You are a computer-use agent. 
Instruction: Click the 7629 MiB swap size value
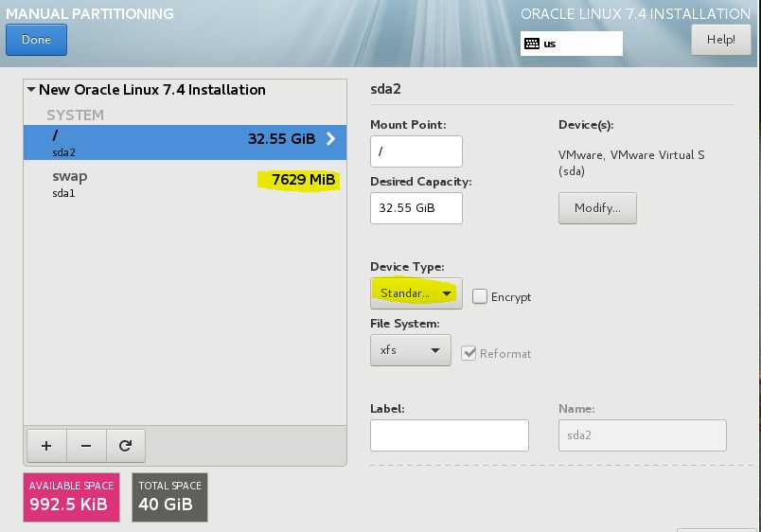tap(303, 180)
